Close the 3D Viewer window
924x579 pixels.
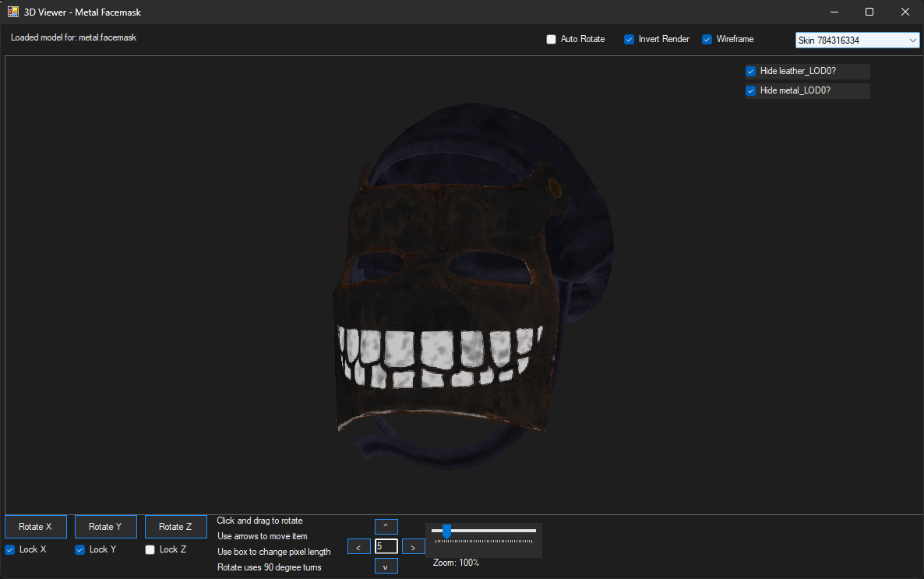(905, 12)
